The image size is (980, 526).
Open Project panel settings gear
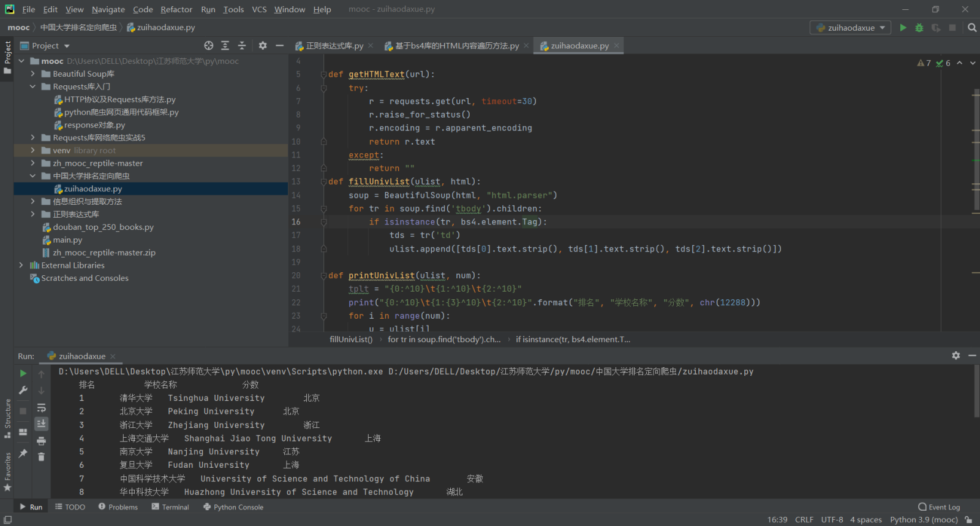click(x=263, y=45)
